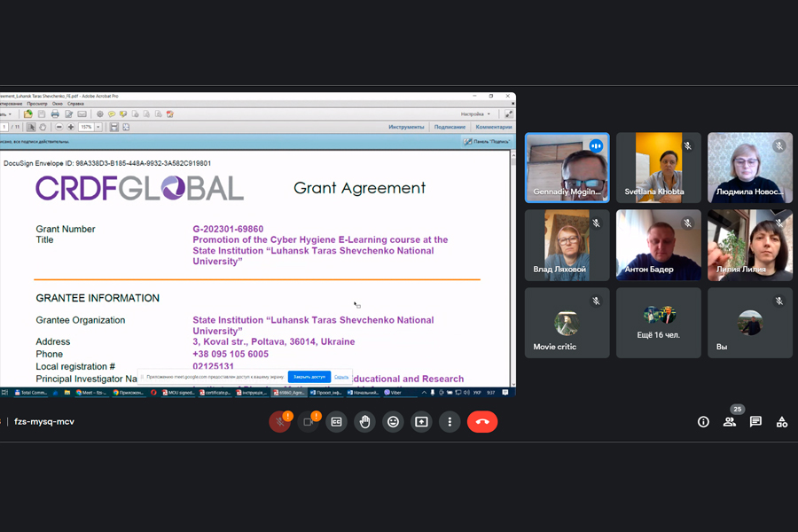Select Влад Ляховой video tile
Screen dimensions: 798x532
coord(567,245)
